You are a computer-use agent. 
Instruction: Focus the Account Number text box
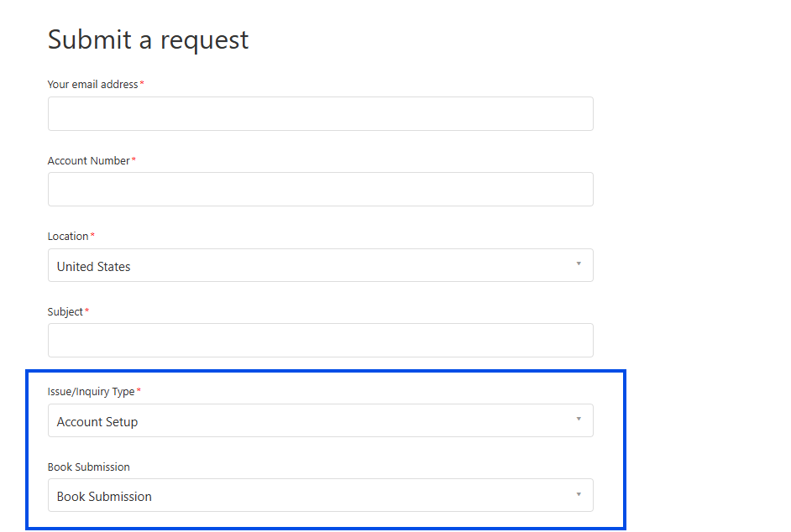point(320,190)
